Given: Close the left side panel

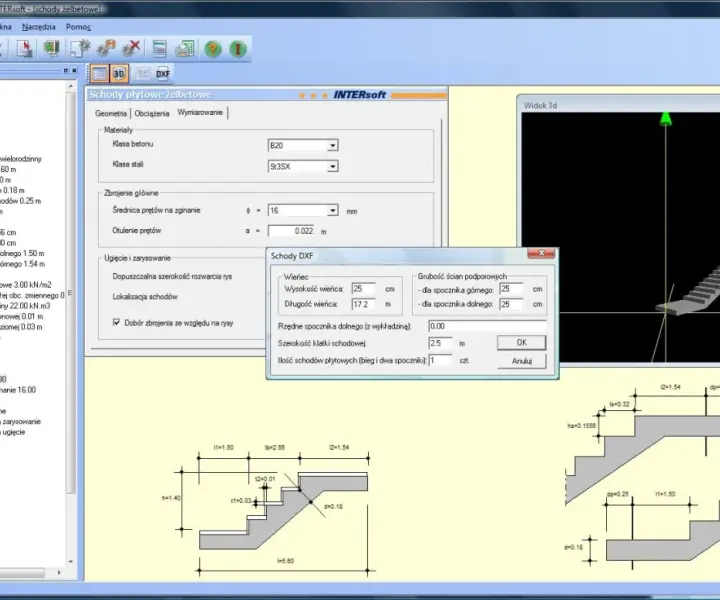Looking at the screenshot, I should pyautogui.click(x=74, y=70).
